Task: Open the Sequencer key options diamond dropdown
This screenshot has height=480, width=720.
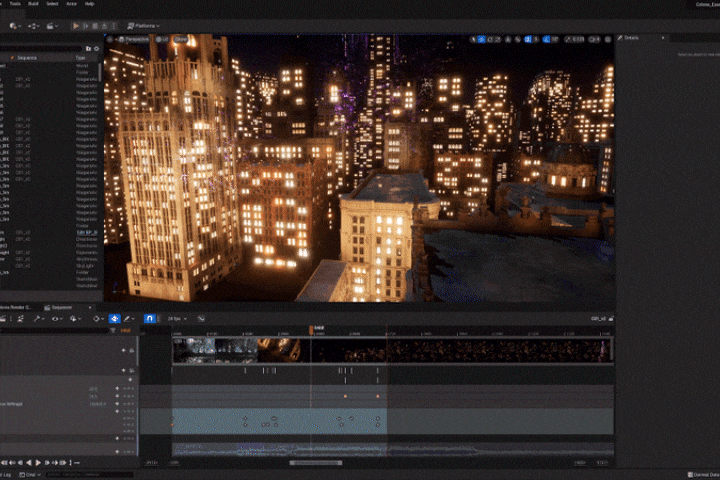Action: pos(98,319)
